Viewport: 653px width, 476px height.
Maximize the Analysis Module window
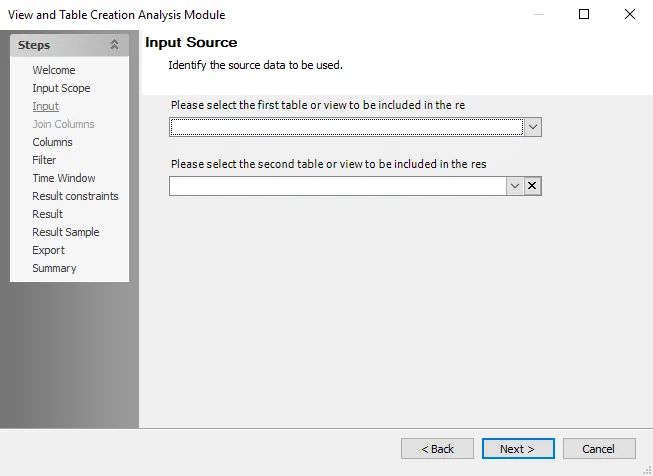pyautogui.click(x=584, y=14)
